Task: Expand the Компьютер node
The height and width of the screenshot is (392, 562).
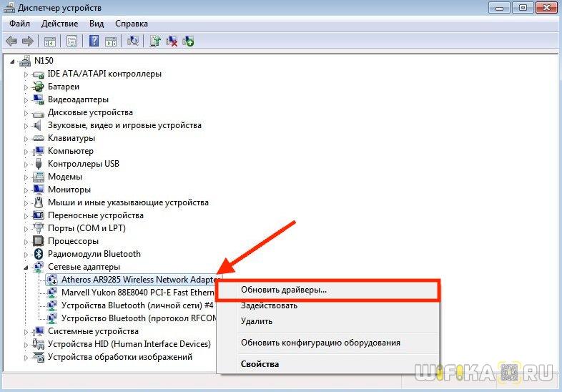Action: pyautogui.click(x=26, y=152)
